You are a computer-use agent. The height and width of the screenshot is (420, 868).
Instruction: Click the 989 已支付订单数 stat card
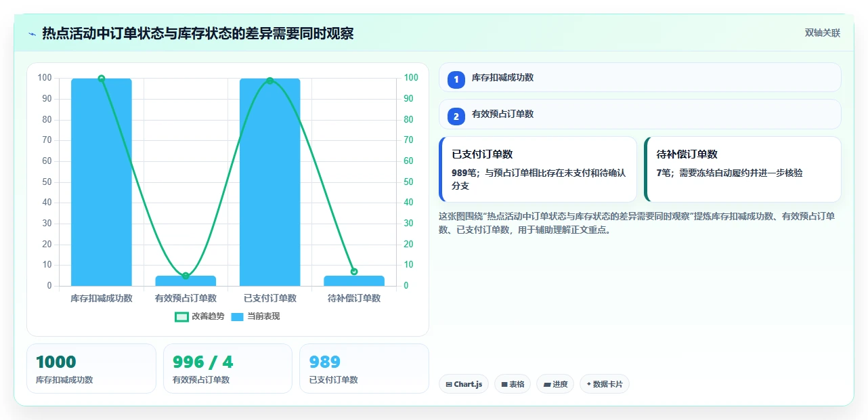click(x=364, y=369)
